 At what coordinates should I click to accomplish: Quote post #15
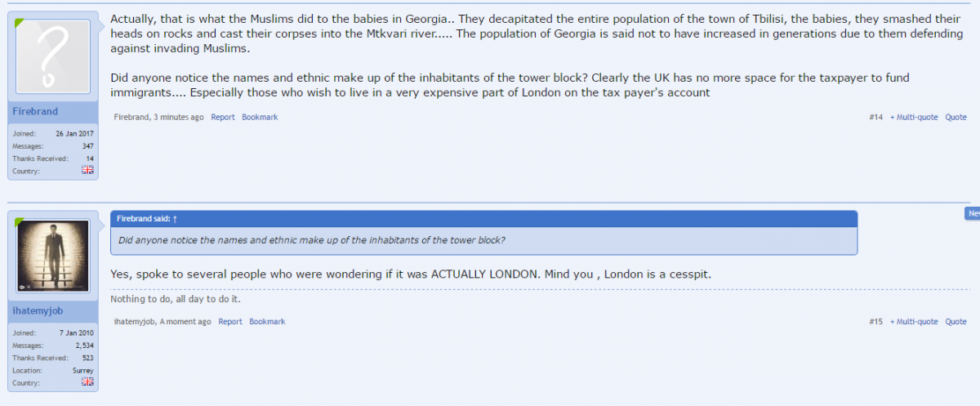pos(955,322)
